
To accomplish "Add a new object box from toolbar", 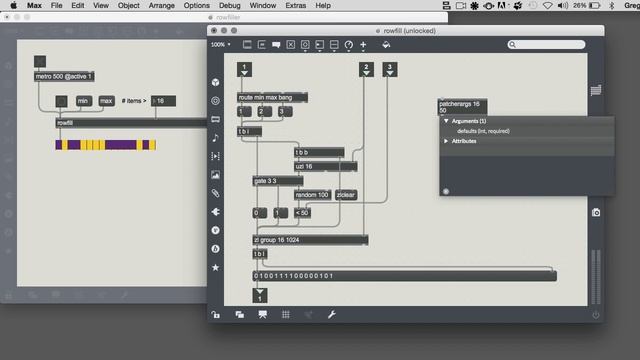I will 247,44.
